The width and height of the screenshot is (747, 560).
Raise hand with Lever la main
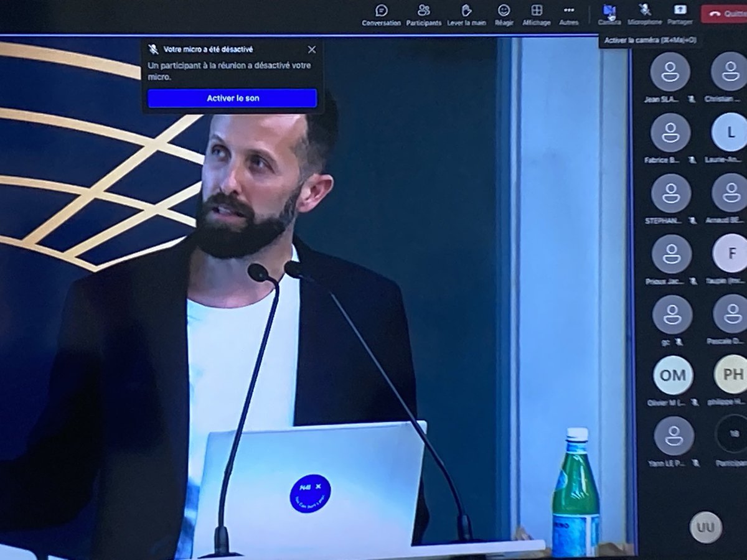466,15
